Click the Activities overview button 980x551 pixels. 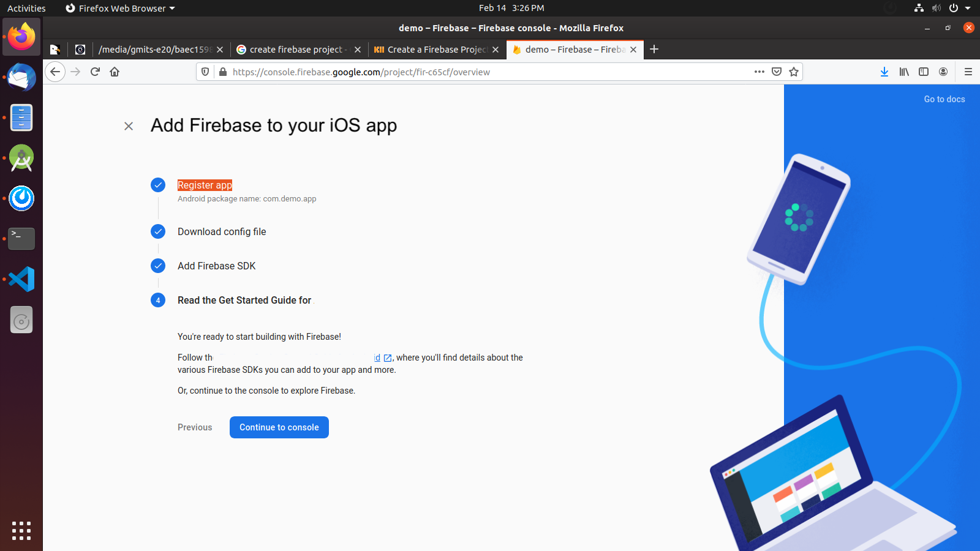pos(26,8)
